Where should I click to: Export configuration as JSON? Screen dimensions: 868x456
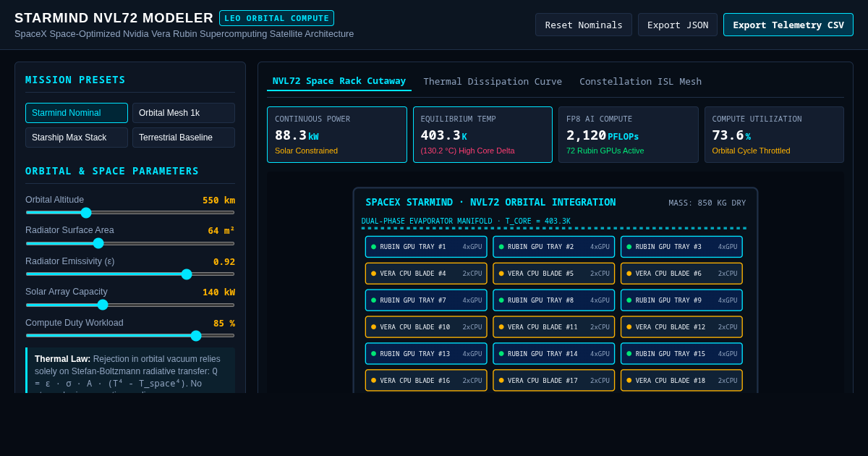[x=678, y=25]
